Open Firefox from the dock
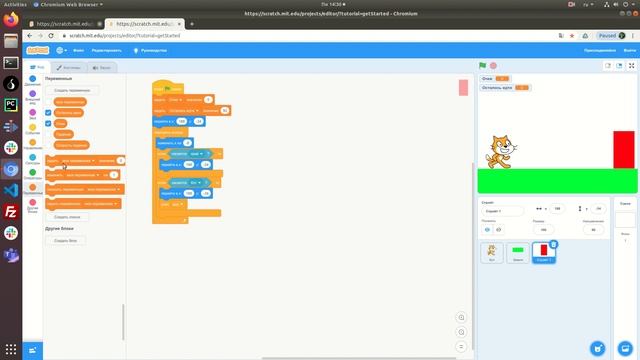The height and width of the screenshot is (360, 640). point(11,20)
